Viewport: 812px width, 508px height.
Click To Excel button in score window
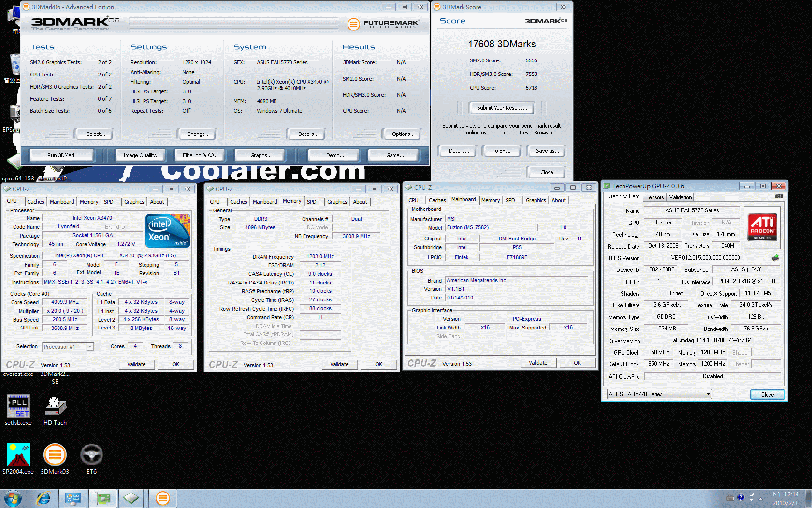(502, 151)
